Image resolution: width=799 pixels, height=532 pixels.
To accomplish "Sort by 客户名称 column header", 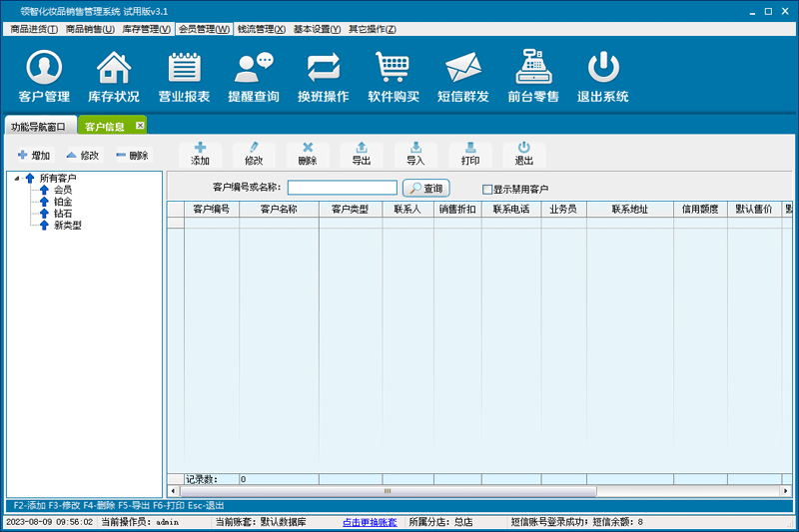I will tap(279, 210).
